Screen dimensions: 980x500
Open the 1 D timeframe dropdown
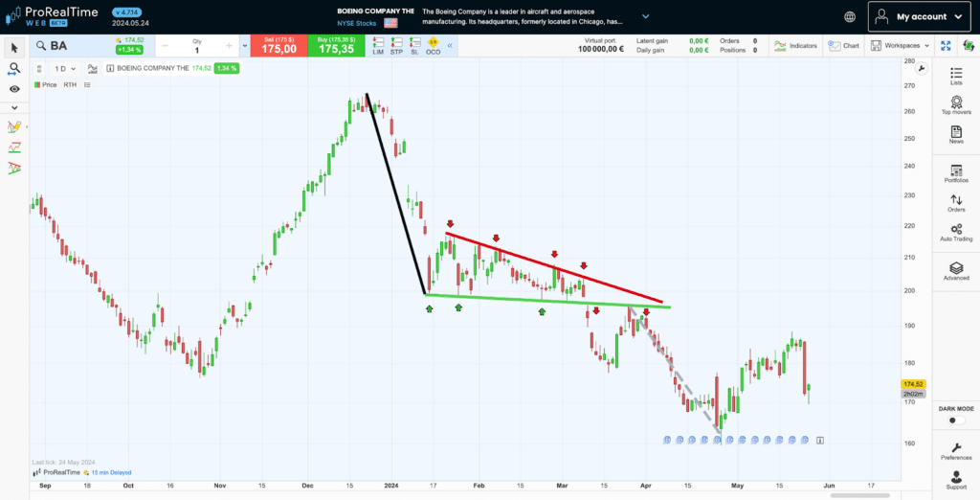click(66, 69)
